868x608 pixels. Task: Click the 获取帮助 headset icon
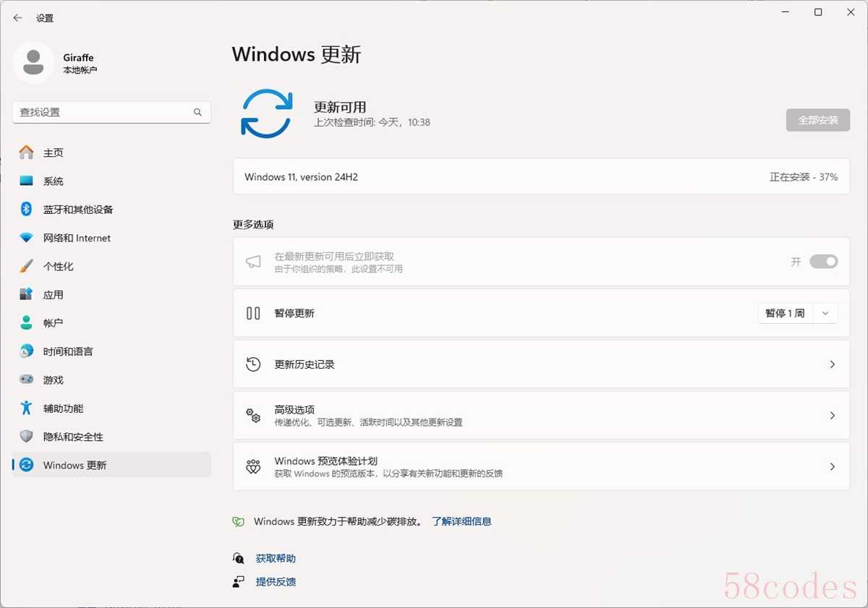point(239,558)
